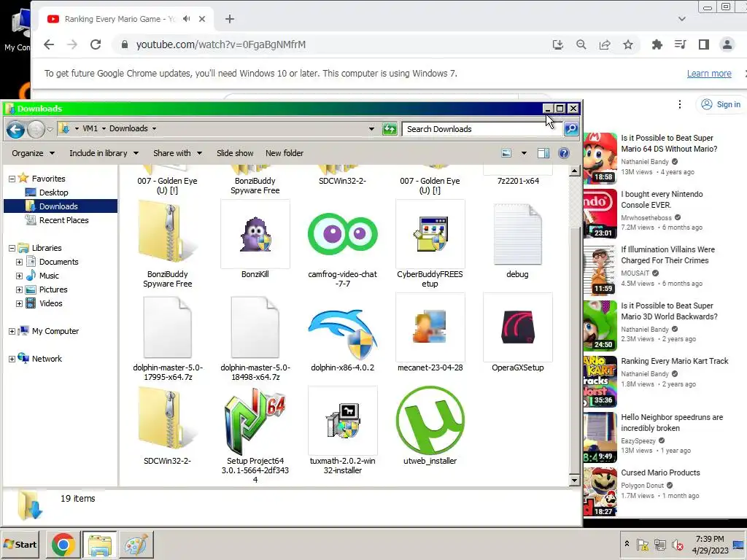Screen dimensions: 747x560
Task: Open a new Chrome tab
Action: click(x=230, y=19)
